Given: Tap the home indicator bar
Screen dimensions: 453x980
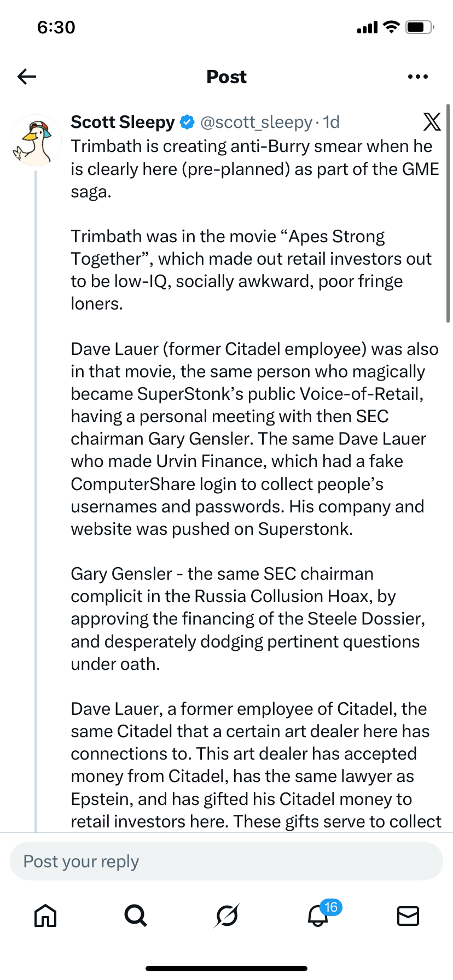Looking at the screenshot, I should (226, 968).
